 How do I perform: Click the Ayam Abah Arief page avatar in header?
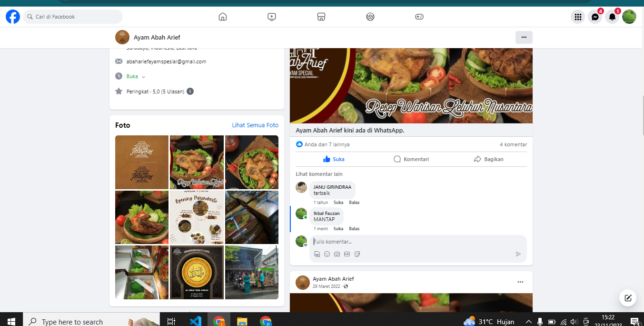point(122,37)
